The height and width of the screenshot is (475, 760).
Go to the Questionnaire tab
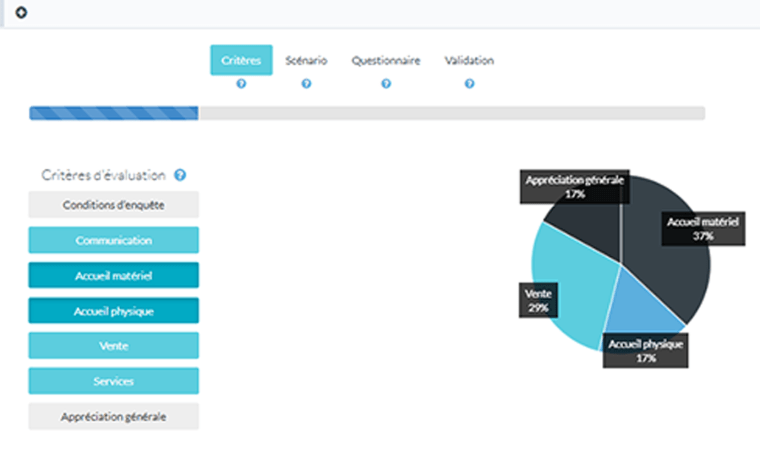click(x=386, y=60)
